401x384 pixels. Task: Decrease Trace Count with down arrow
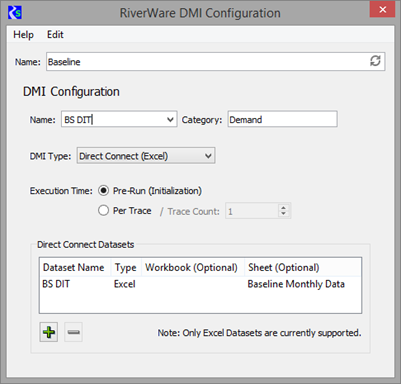[x=283, y=214]
